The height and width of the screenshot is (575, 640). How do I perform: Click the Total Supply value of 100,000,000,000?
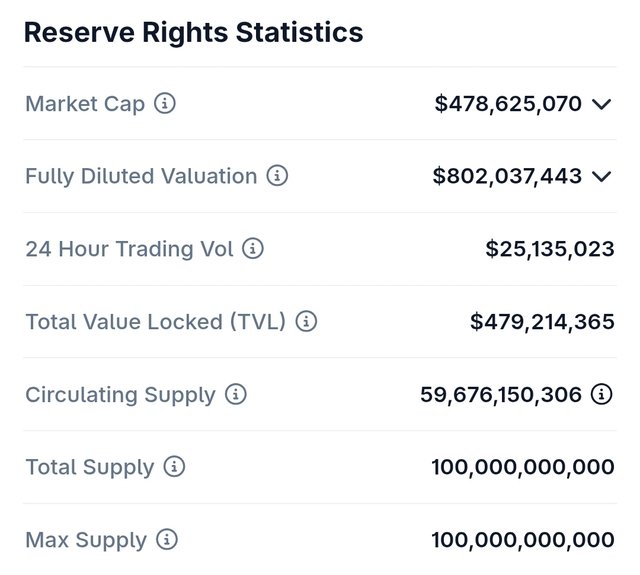pos(523,467)
